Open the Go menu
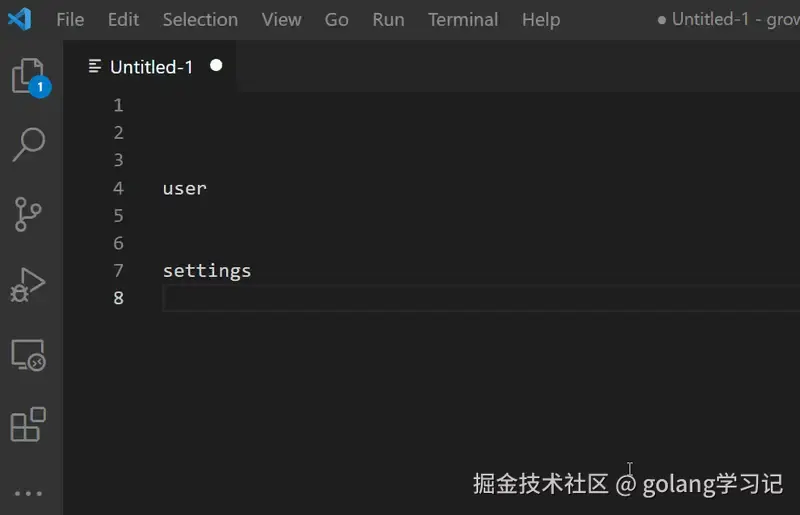Viewport: 800px width, 515px height. pos(336,20)
